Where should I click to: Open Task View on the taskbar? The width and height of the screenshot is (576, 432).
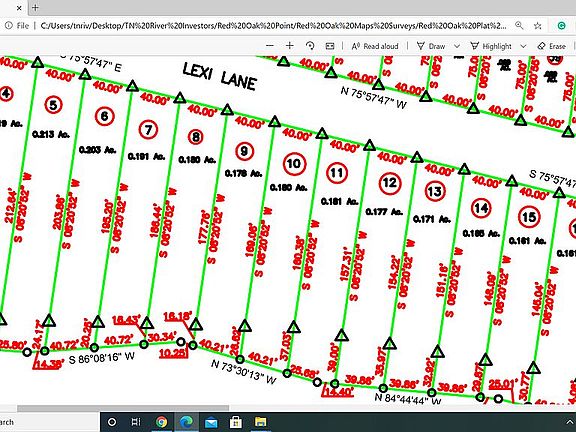136,422
